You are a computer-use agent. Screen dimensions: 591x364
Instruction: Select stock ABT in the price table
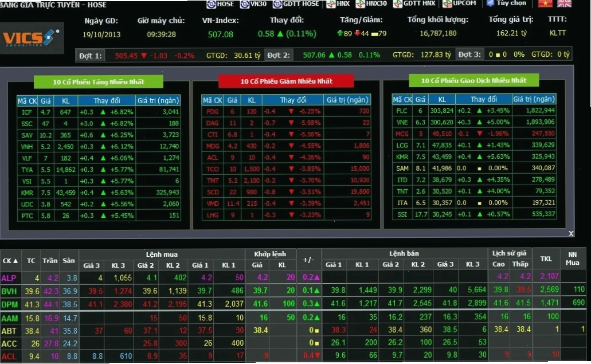coord(9,331)
